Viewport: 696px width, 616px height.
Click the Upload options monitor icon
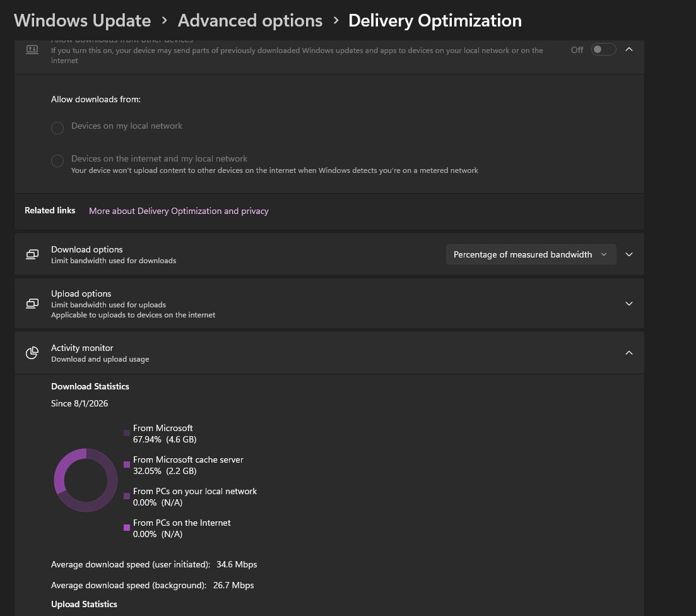(32, 304)
